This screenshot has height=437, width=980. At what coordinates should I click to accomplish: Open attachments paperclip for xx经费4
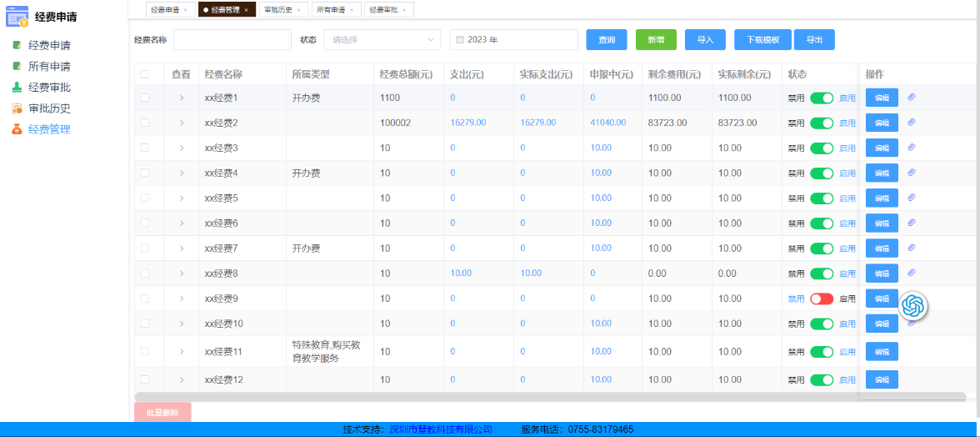tap(912, 172)
